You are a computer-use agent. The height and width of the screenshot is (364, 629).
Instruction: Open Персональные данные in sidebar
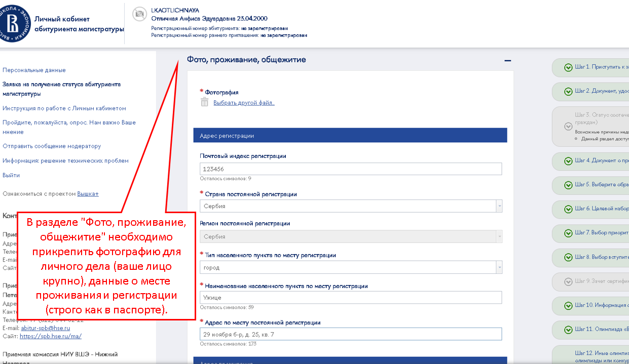(x=34, y=70)
